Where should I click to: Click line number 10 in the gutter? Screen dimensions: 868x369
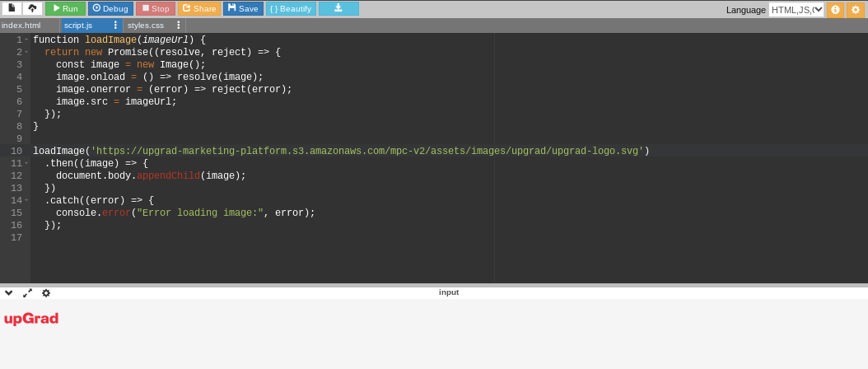[16, 151]
